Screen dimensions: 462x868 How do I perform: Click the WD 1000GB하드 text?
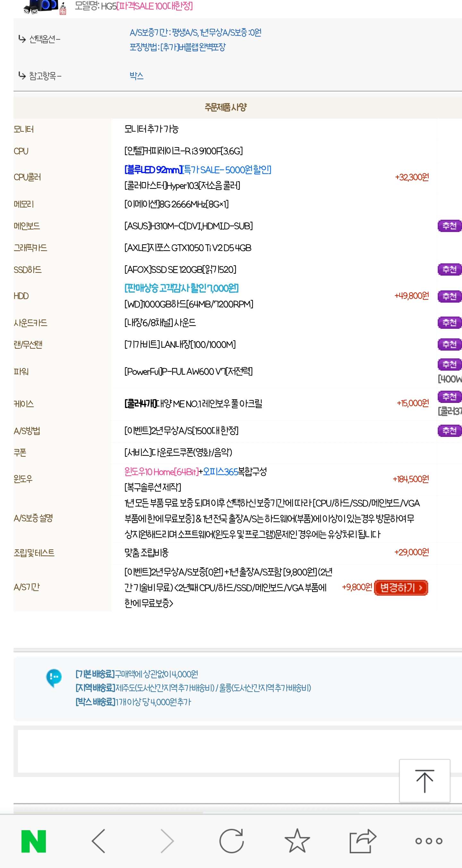[189, 304]
